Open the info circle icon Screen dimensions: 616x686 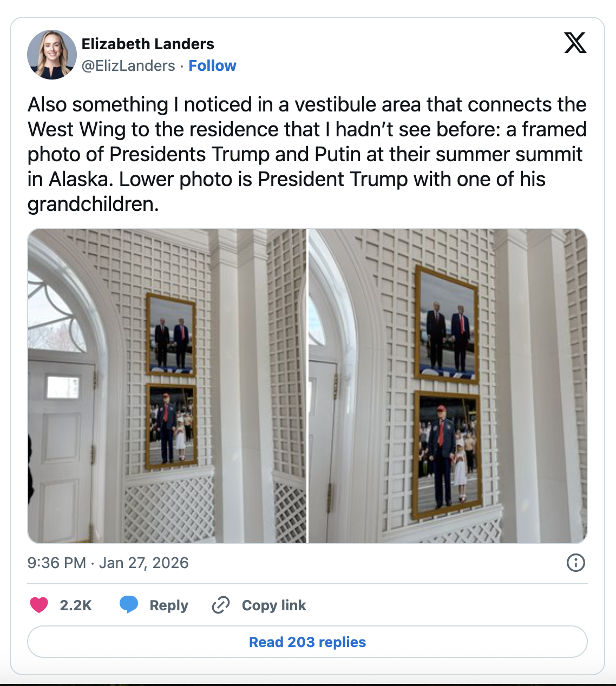tap(575, 563)
